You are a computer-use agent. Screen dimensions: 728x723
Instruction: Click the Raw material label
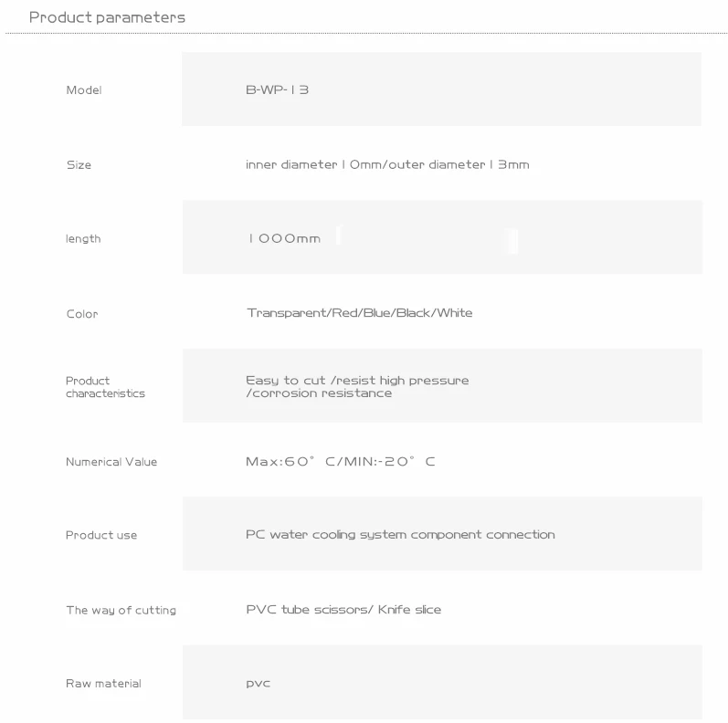pos(103,684)
